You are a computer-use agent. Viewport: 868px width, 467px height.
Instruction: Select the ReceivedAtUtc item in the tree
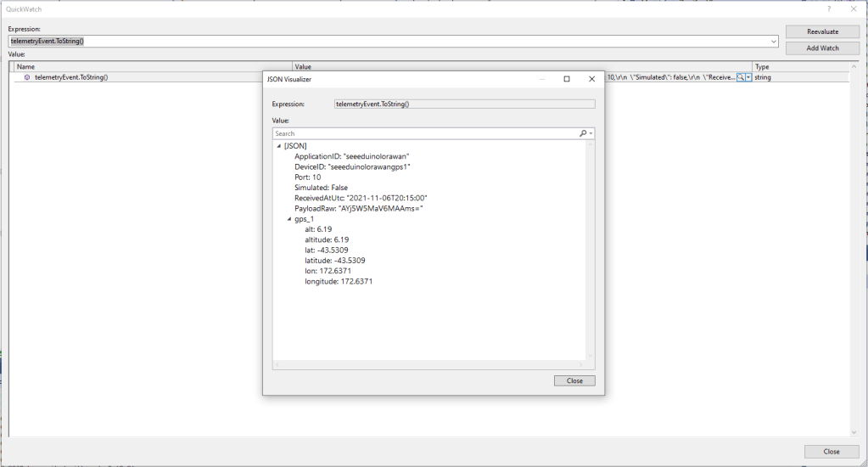pos(361,198)
